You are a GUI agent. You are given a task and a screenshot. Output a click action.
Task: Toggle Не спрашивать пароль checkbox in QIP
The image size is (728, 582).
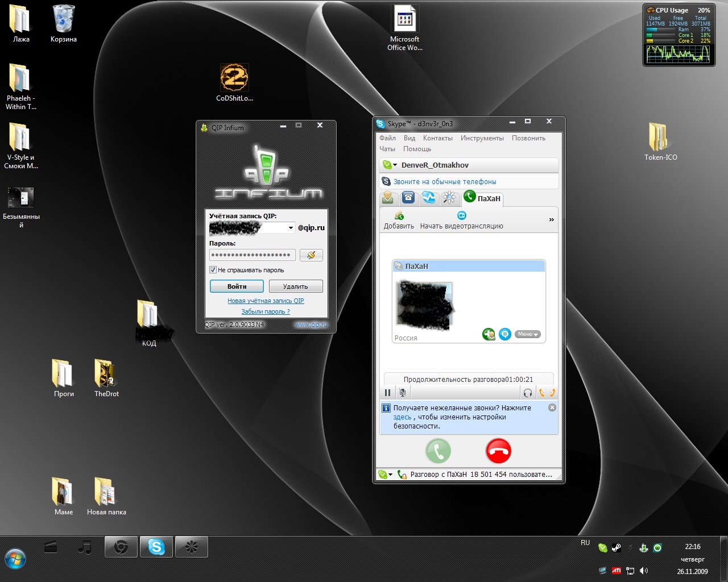213,270
